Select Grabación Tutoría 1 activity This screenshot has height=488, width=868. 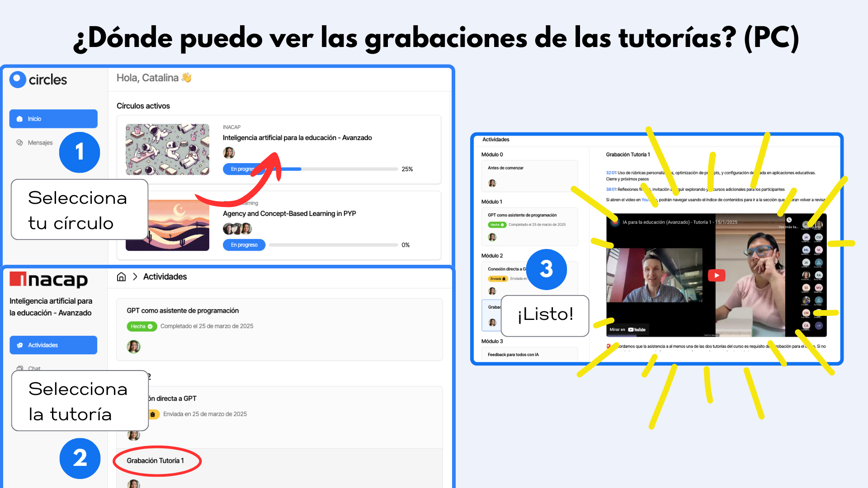(x=155, y=461)
